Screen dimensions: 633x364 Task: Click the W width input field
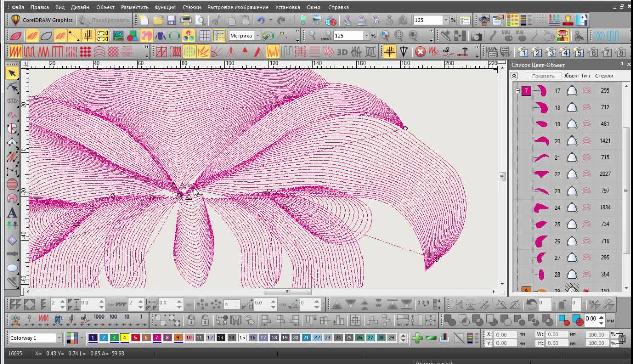[x=556, y=334]
